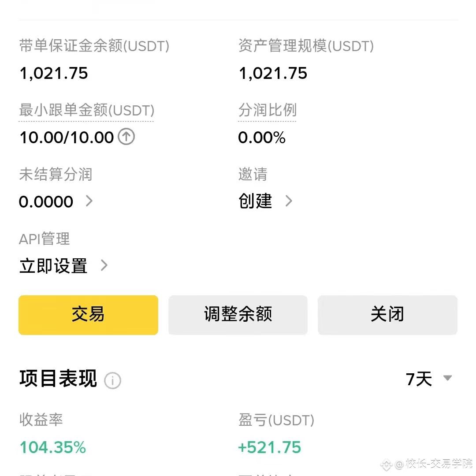Click the 调整余额 button

(238, 315)
